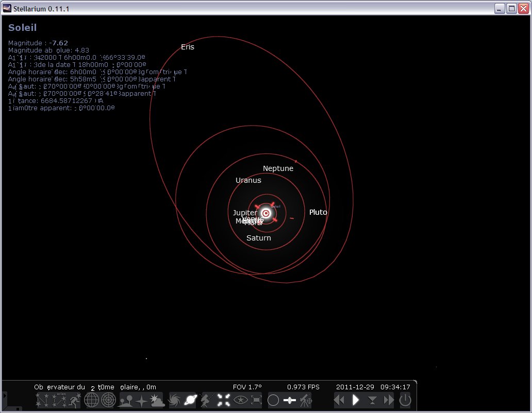Toggle the azimuthal grid
532x413 pixels.
(108, 400)
